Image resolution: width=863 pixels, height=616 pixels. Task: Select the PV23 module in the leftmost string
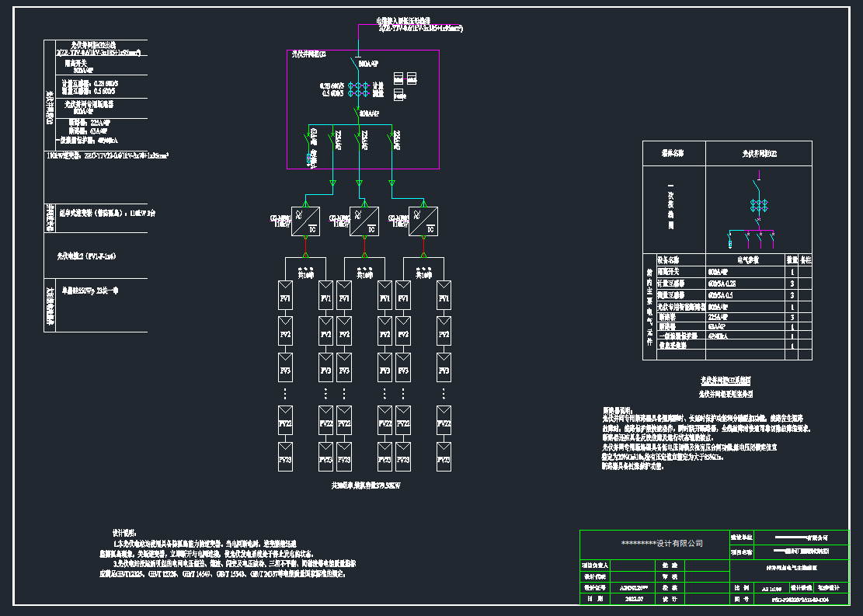coord(286,458)
